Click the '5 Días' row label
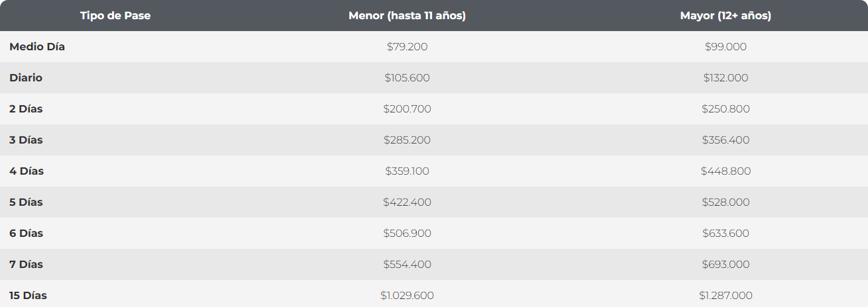The height and width of the screenshot is (307, 868). point(26,202)
